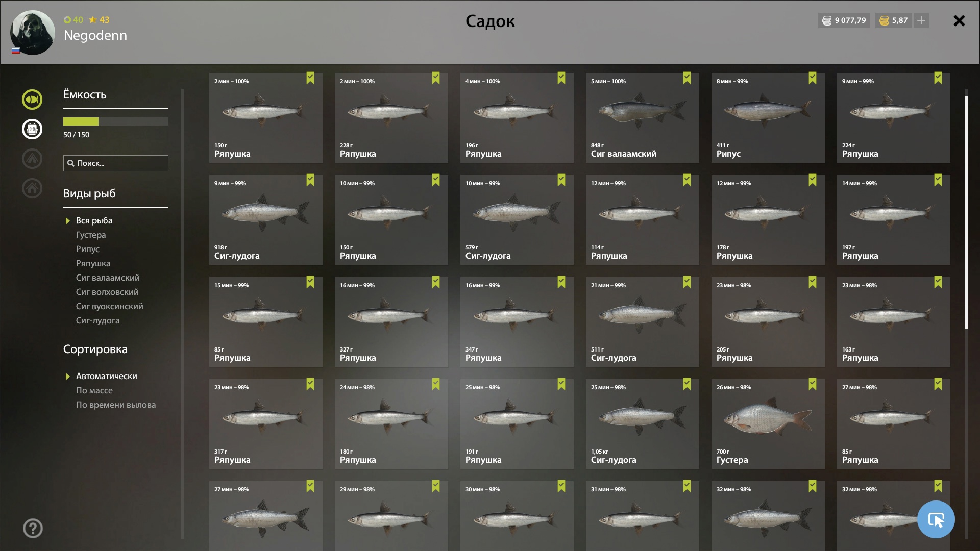Viewport: 980px width, 551px height.
Task: Sort fish by По времени вылова
Action: pos(116,405)
